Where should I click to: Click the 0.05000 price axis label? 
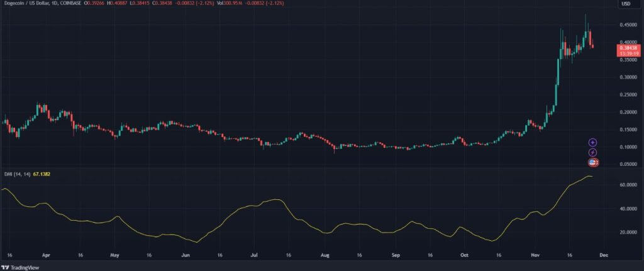(628, 164)
